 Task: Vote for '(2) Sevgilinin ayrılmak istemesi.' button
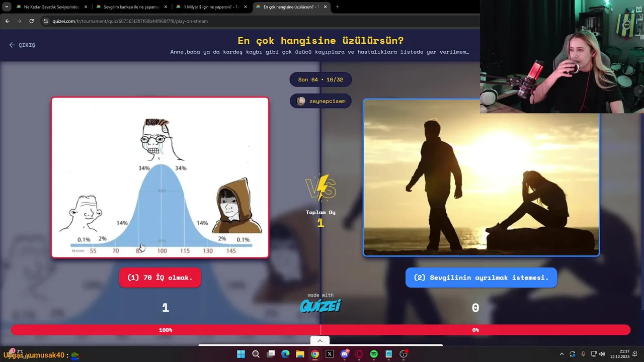click(481, 278)
